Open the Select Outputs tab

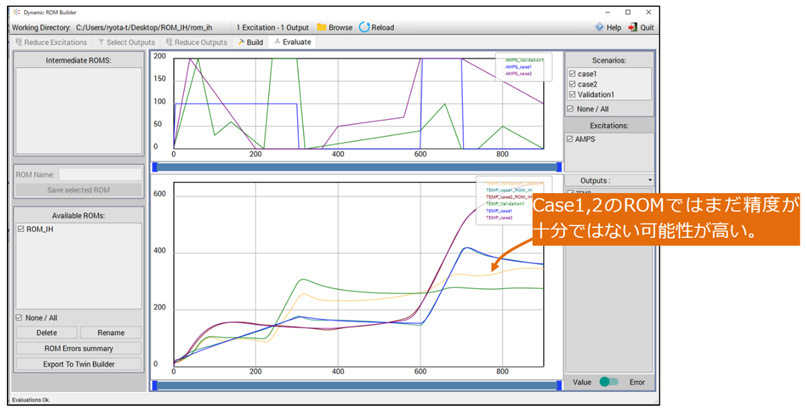click(x=126, y=42)
